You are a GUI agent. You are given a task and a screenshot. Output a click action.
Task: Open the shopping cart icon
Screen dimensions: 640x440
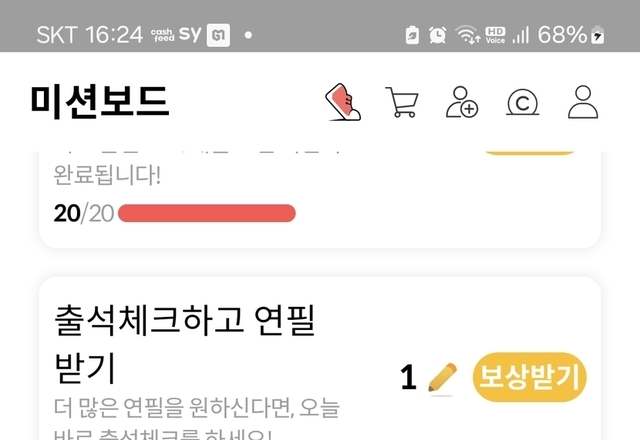402,102
